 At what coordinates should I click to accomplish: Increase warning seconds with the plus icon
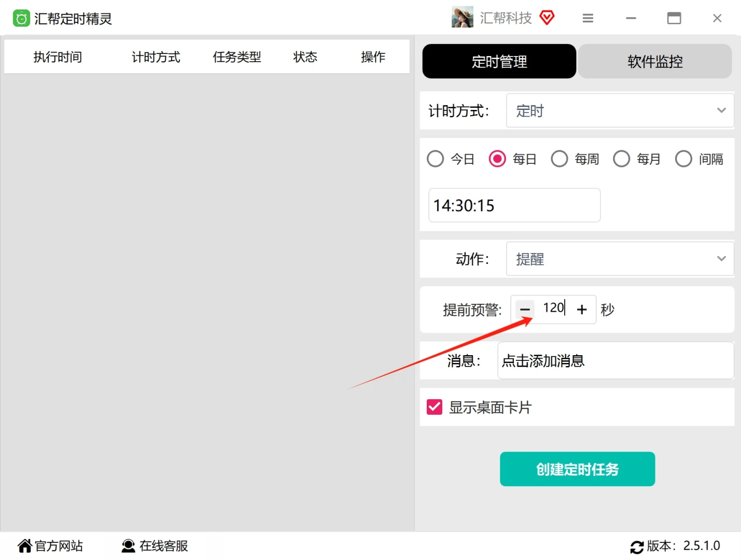(x=582, y=309)
